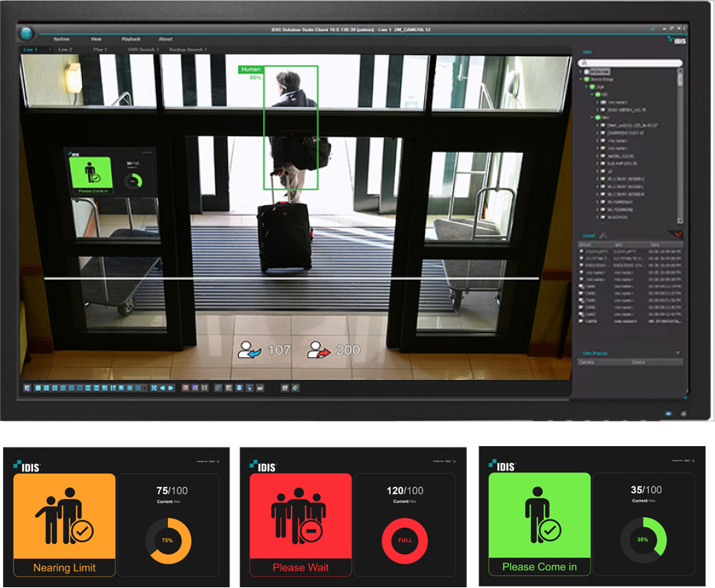Screen dimensions: 715x588
Task: Collapse the Live Popup panel arrow
Action: pyautogui.click(x=678, y=353)
